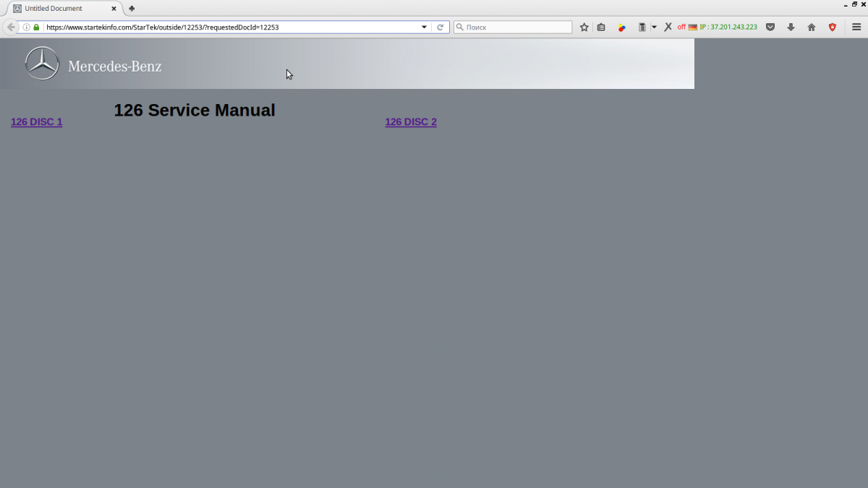This screenshot has height=488, width=868.
Task: Click the IP : 37.201.243.223 text
Action: coord(728,27)
